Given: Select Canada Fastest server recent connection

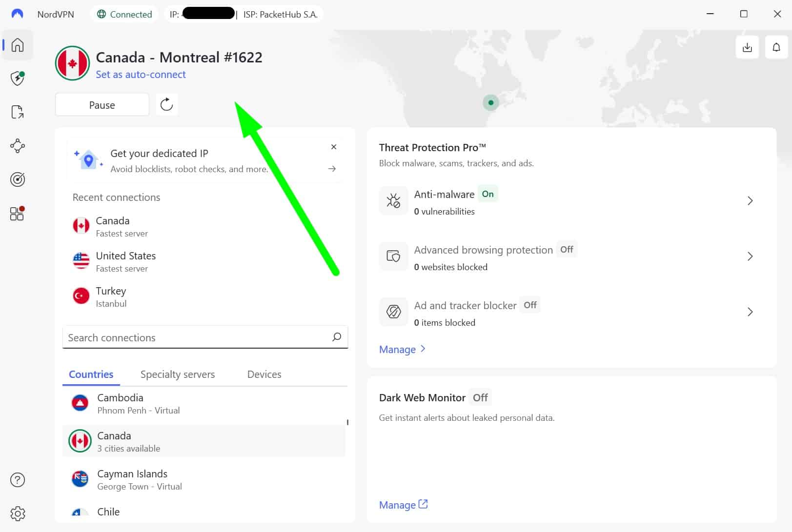Looking at the screenshot, I should [205, 227].
